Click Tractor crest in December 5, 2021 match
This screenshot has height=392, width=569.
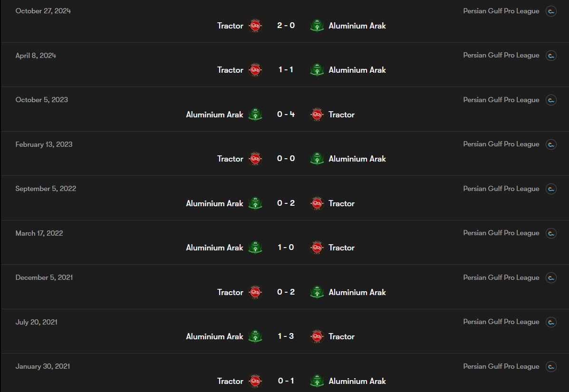255,292
